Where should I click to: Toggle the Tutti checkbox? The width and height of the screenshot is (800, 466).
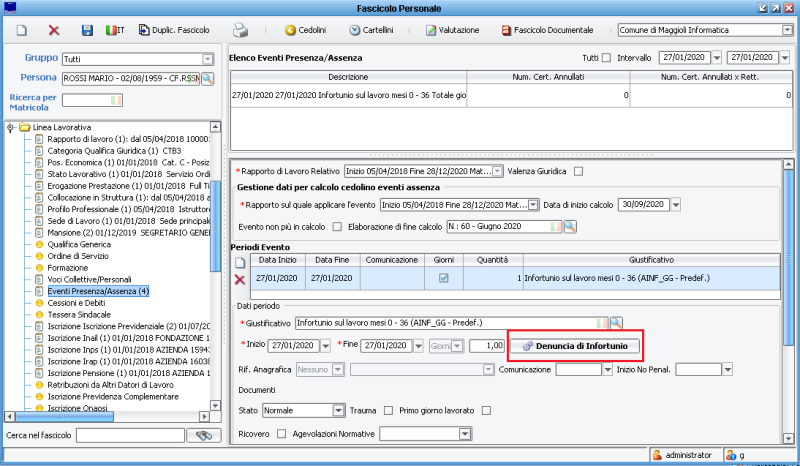606,59
